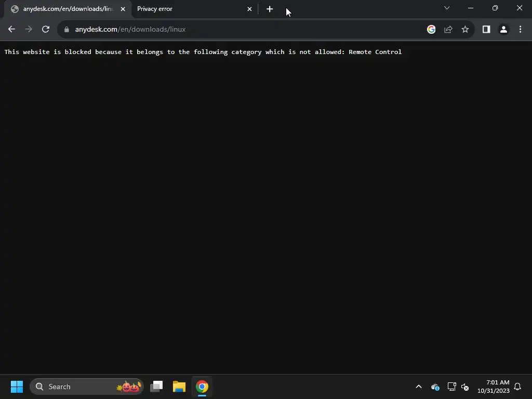Reload the anydesk.com page
Screen dimensions: 532x399
point(46,29)
